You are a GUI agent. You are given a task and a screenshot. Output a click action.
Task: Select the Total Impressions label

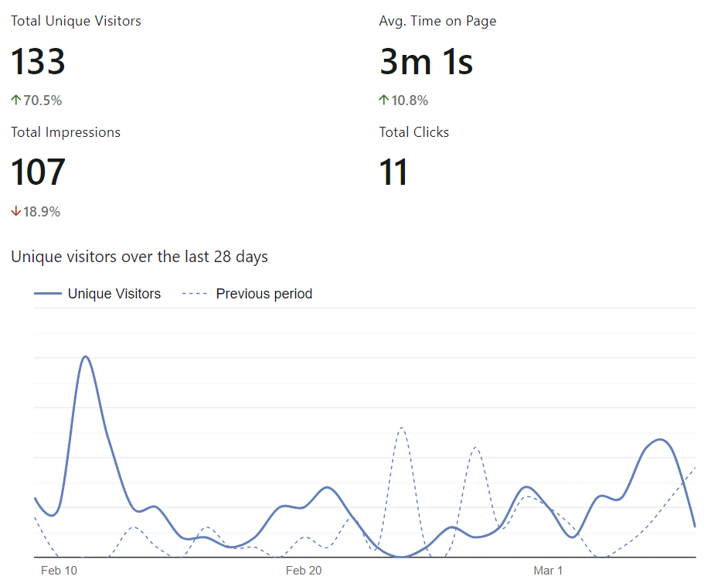tap(66, 132)
